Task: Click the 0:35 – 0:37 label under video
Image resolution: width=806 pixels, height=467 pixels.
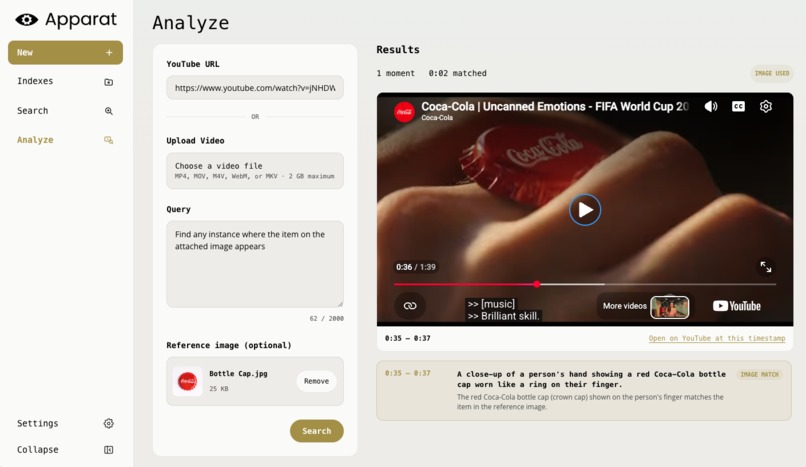Action: (x=408, y=338)
